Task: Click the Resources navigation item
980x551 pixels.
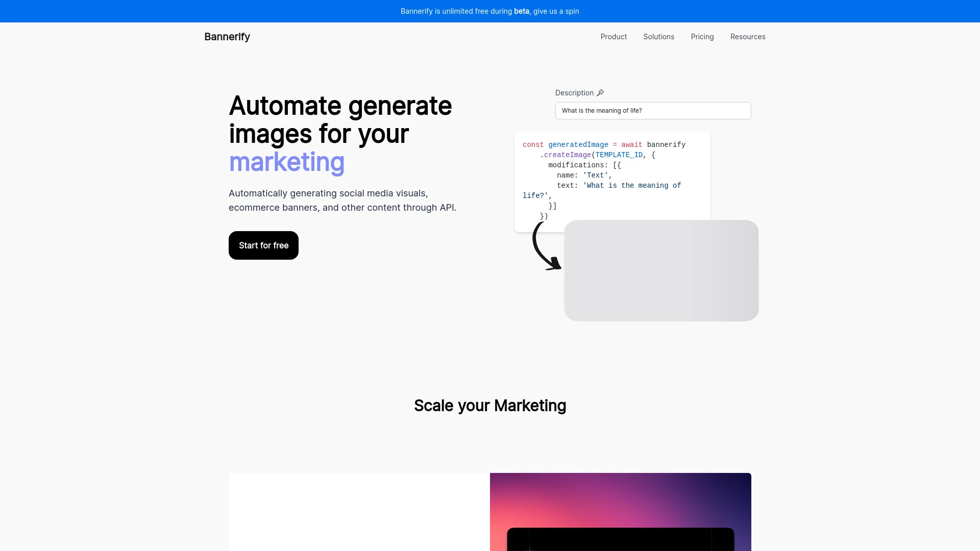Action: (x=748, y=36)
